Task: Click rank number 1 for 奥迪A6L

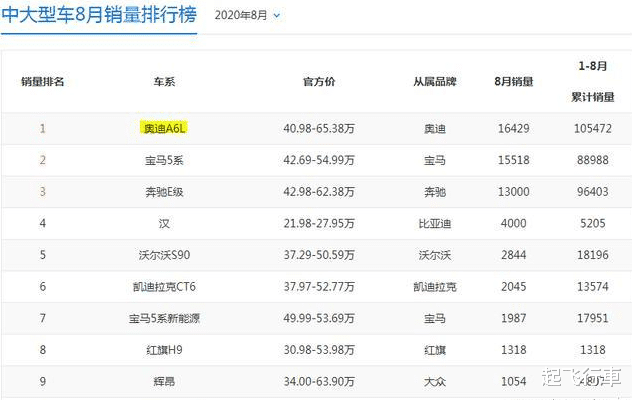Action: (42, 129)
